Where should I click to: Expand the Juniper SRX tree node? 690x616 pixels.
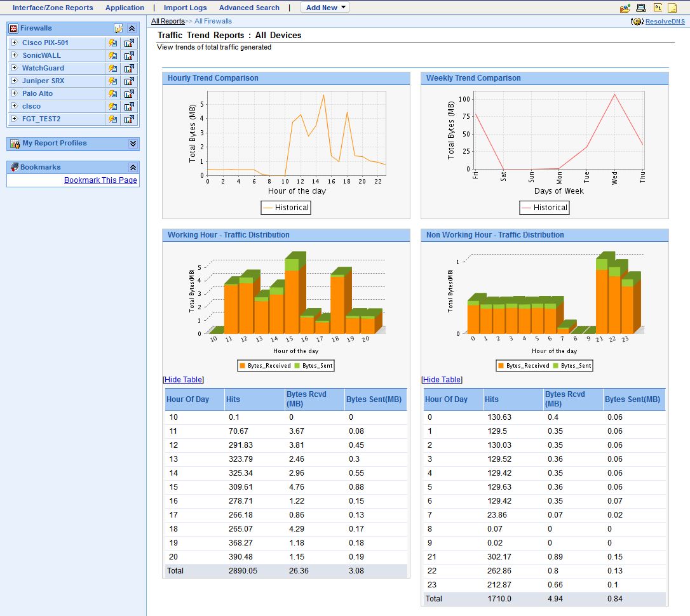pos(14,81)
